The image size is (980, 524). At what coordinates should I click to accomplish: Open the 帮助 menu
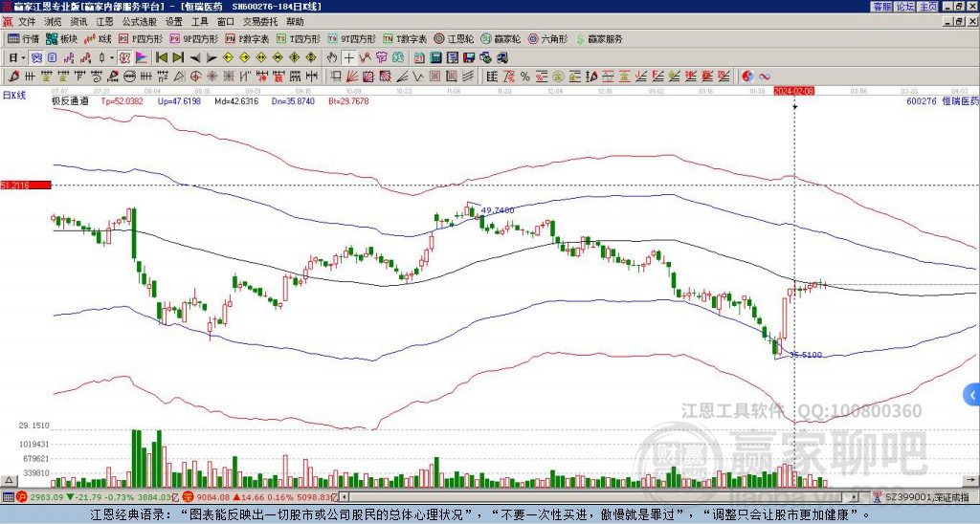pos(295,22)
